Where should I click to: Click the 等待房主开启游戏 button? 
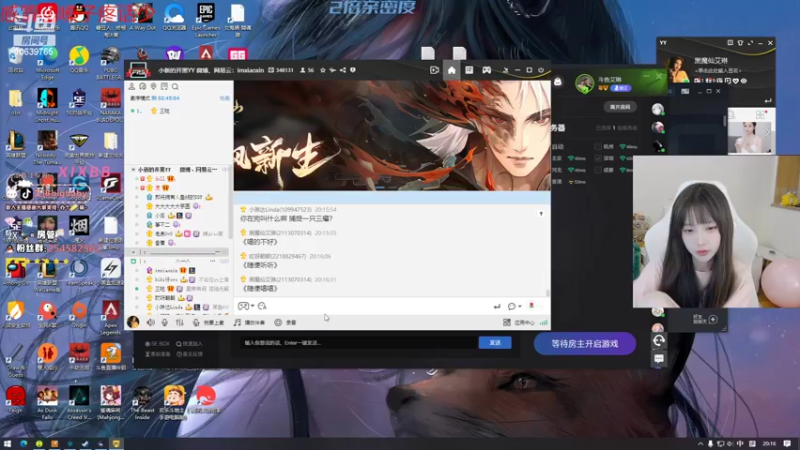tap(585, 344)
